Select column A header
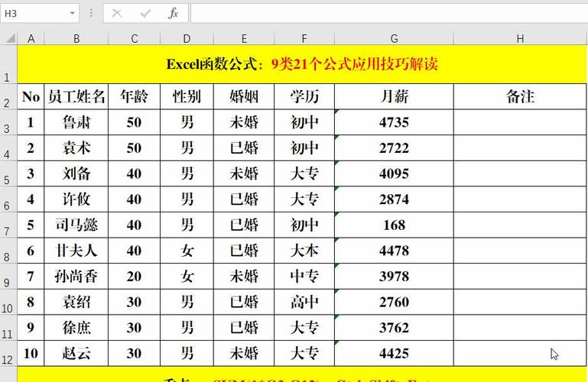The image size is (588, 382). point(31,38)
